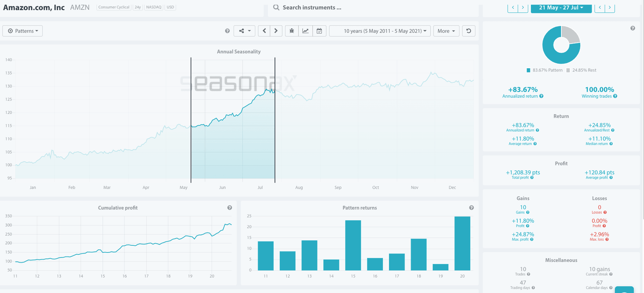This screenshot has width=644, height=293.
Task: Click the calendar check icon button
Action: [319, 31]
